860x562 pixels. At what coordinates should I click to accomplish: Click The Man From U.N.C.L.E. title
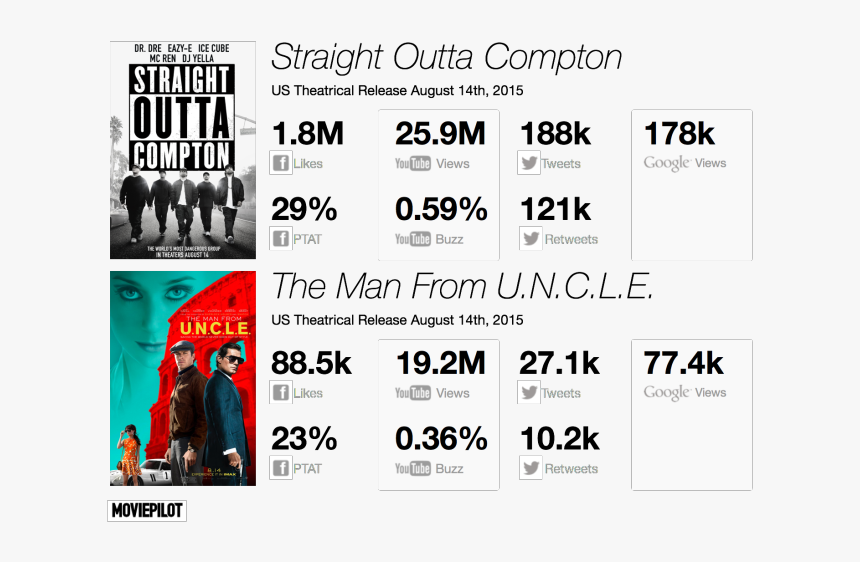(x=462, y=286)
